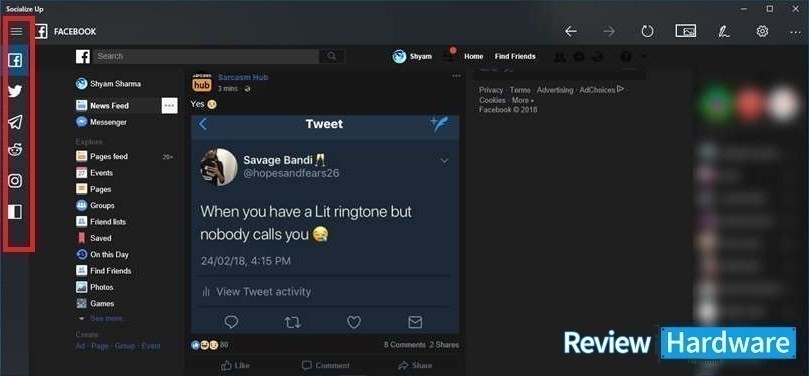Open Photos in the Explore list
The width and height of the screenshot is (809, 376).
click(94, 287)
